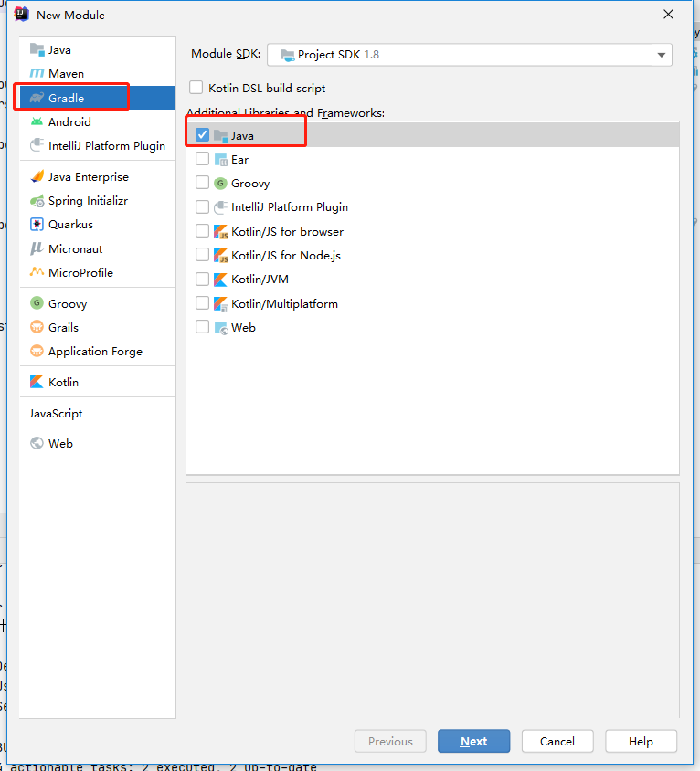Click the 'Application Forge' label
The width and height of the screenshot is (700, 771).
pos(95,352)
